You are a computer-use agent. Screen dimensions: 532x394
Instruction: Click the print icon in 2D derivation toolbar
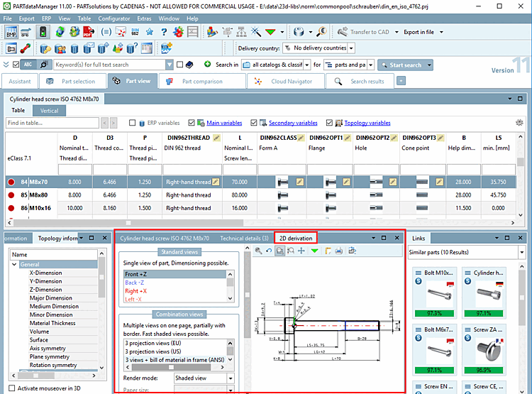pyautogui.click(x=339, y=251)
